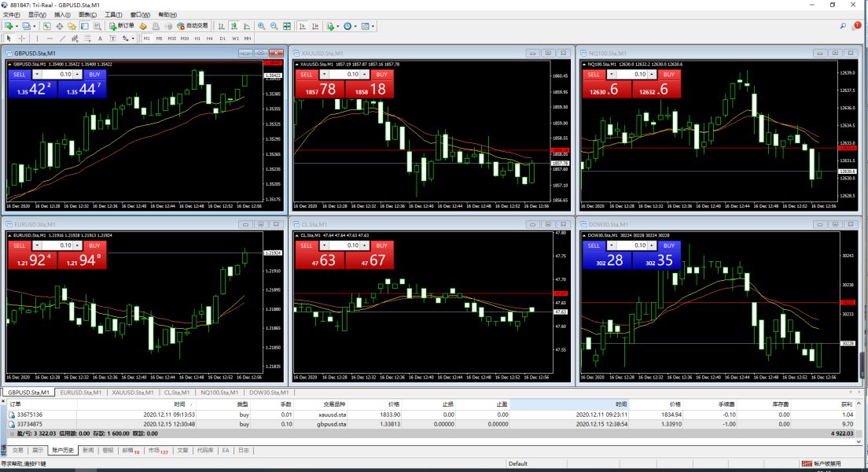Screen dimensions: 868x472
Task: Switch the timeframe to M5
Action: pyautogui.click(x=159, y=39)
